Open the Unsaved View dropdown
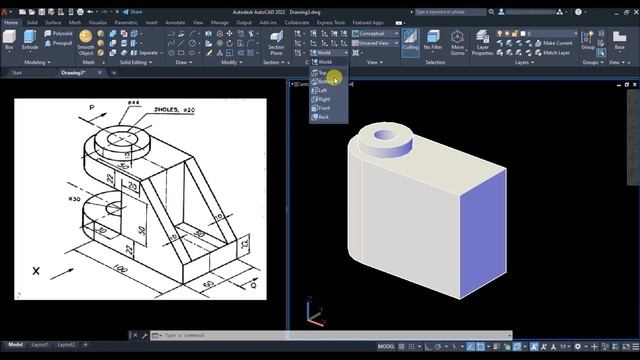Screen dimensions: 640x360 click(x=375, y=43)
